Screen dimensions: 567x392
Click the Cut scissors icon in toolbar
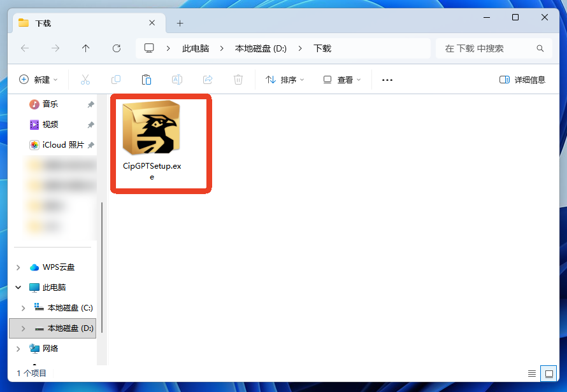pos(85,80)
